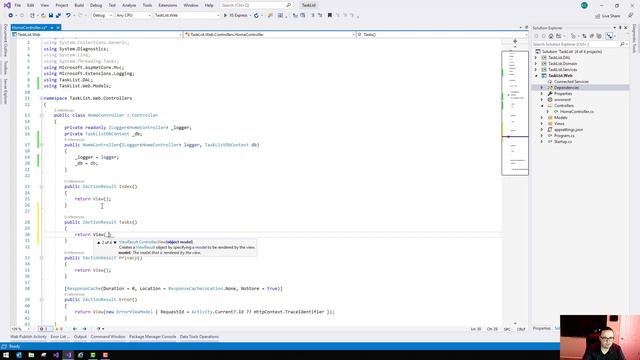
Task: Show the next signature overload in tooltip
Action: click(x=115, y=242)
